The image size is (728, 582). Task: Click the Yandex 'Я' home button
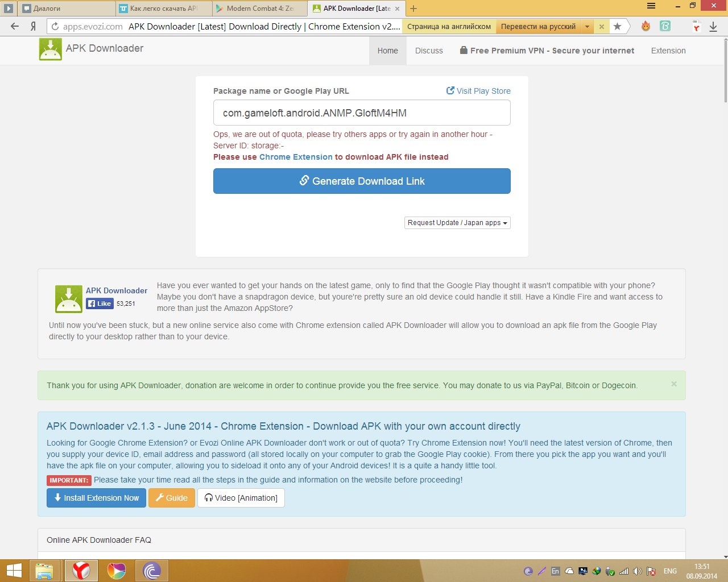pos(34,26)
